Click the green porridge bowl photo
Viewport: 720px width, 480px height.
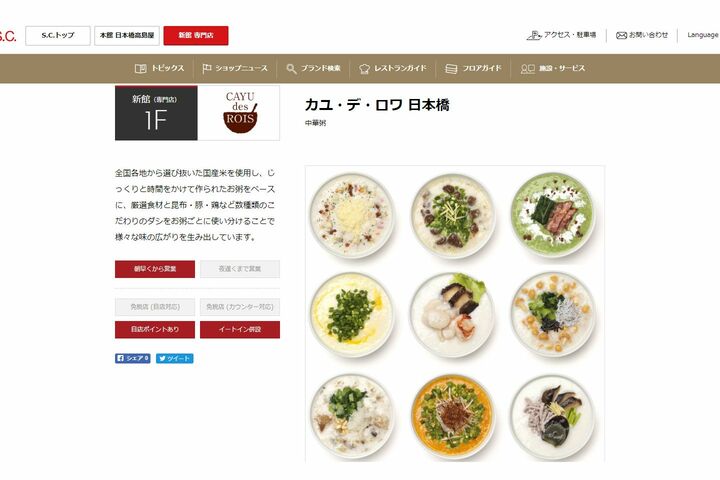coord(553,215)
